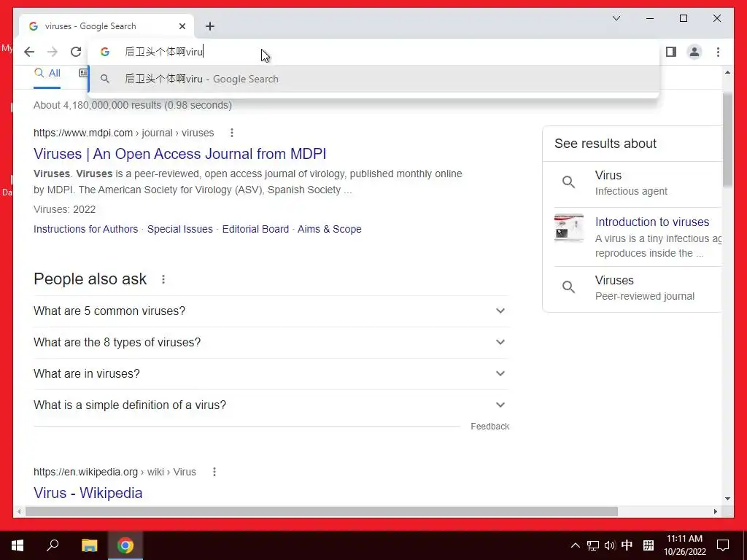Go back with the browser back arrow
The height and width of the screenshot is (560, 747).
point(29,52)
